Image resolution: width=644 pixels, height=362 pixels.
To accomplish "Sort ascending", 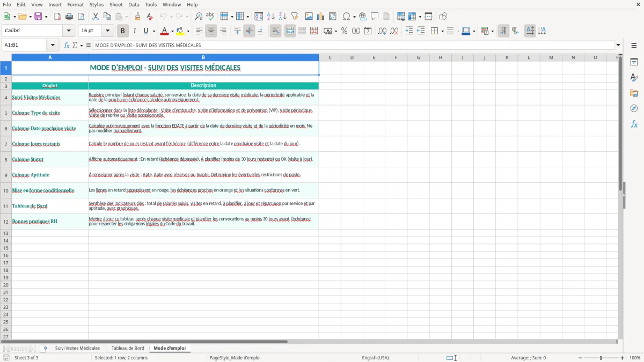I will point(271,17).
